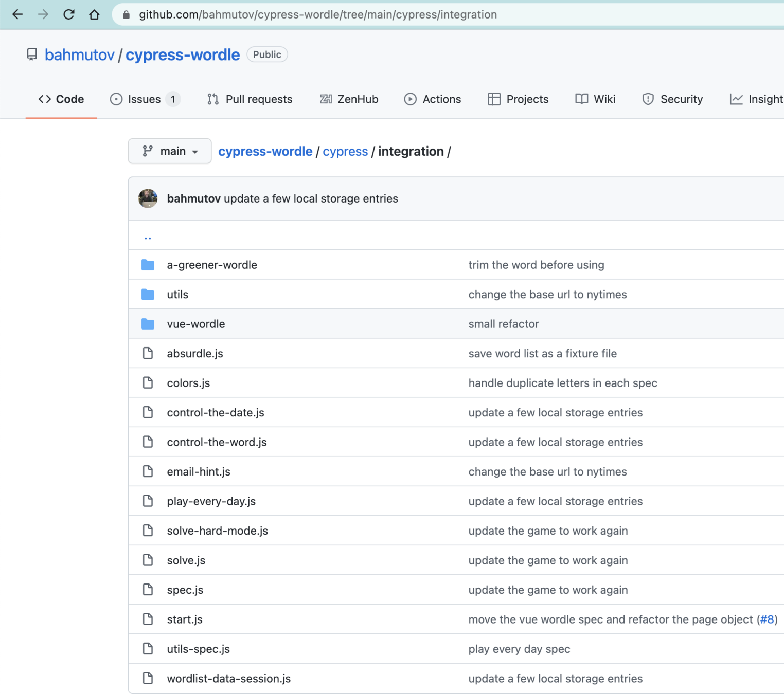
Task: Open the solve-hard-mode.js file
Action: [x=217, y=531]
